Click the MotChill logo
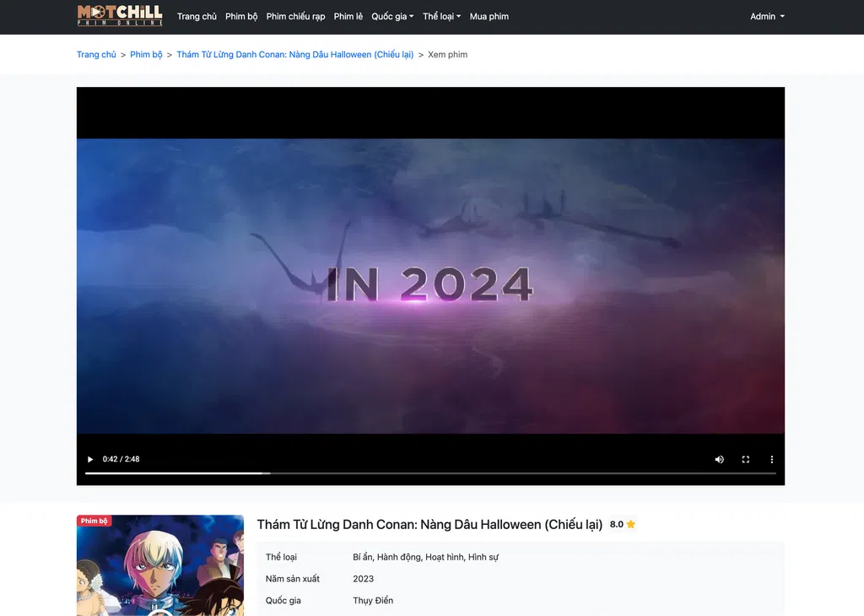864x616 pixels. point(120,15)
